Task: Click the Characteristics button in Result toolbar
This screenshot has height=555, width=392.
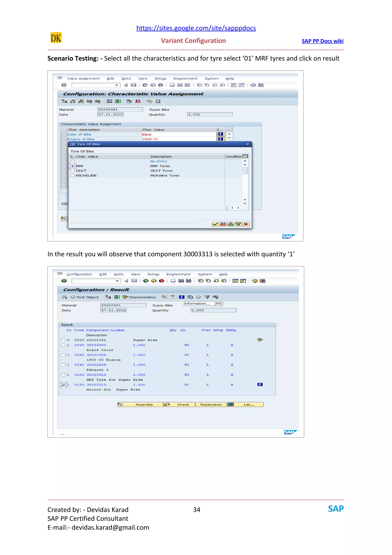Action: (x=139, y=297)
